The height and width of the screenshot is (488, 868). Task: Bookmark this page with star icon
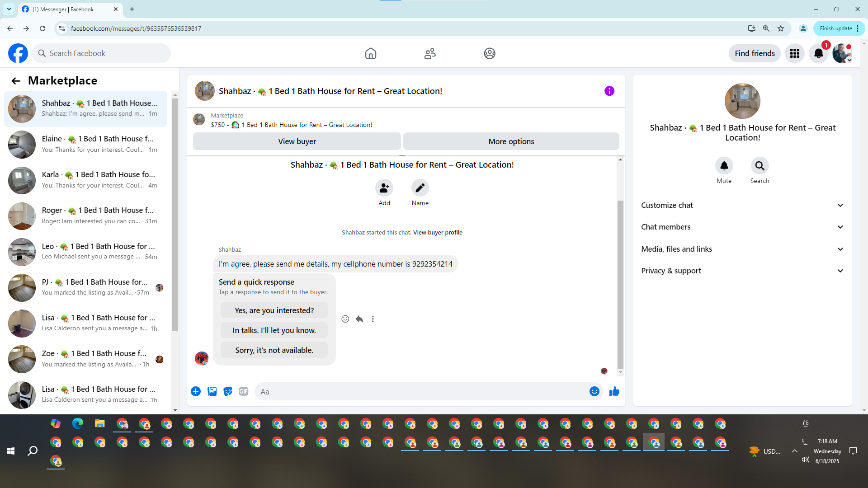[x=781, y=28]
